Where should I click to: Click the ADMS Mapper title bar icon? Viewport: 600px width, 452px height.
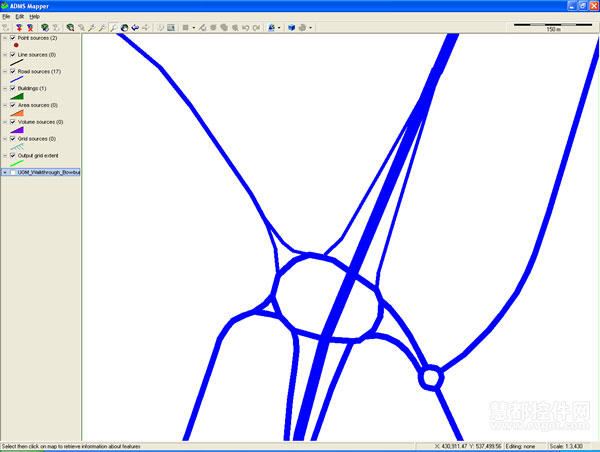[5, 6]
